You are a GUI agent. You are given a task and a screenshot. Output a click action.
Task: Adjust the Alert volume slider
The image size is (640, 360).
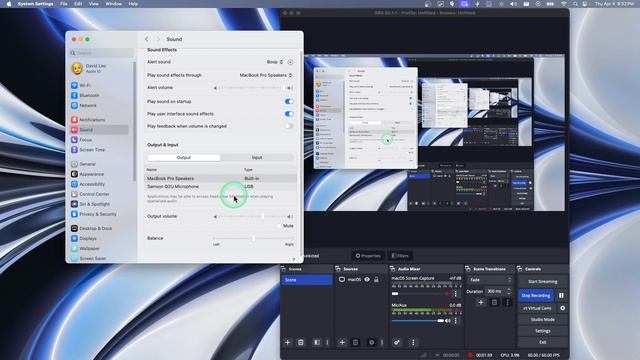coord(252,88)
